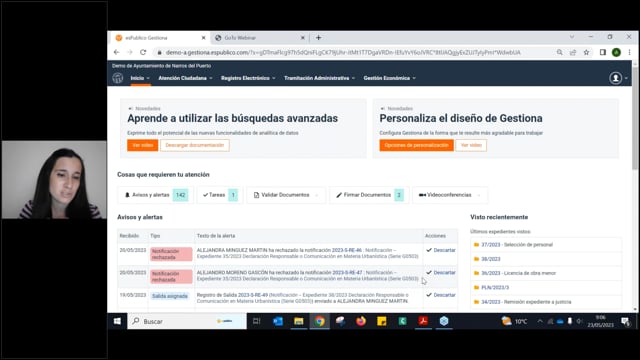Open the Chrome profile avatar
640x360 pixels.
(x=616, y=52)
